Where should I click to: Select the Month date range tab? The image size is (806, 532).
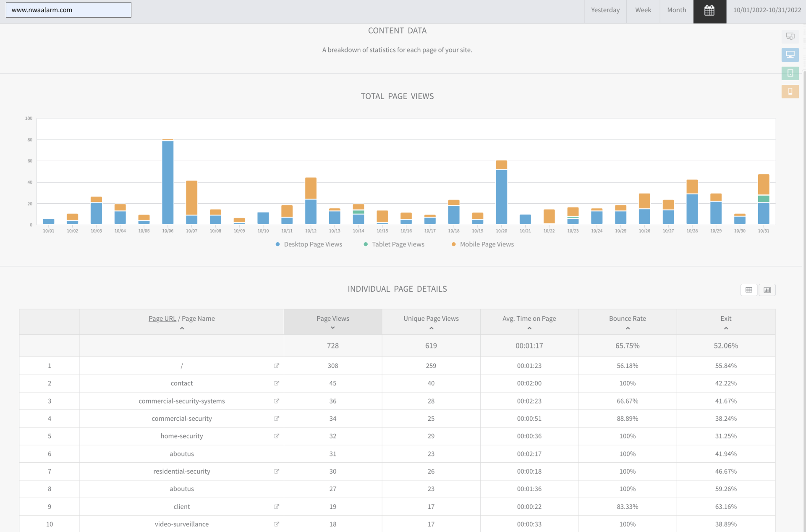[676, 10]
